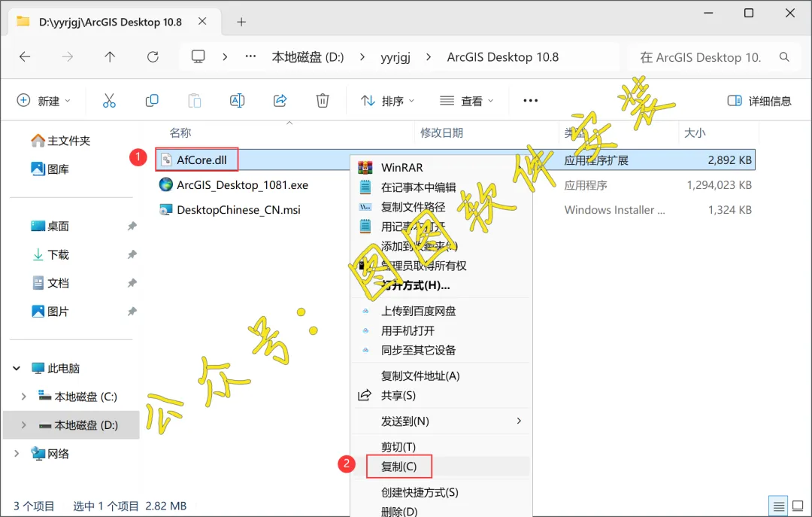The image size is (812, 517).
Task: Switch to details list view icon in status bar
Action: [x=778, y=506]
